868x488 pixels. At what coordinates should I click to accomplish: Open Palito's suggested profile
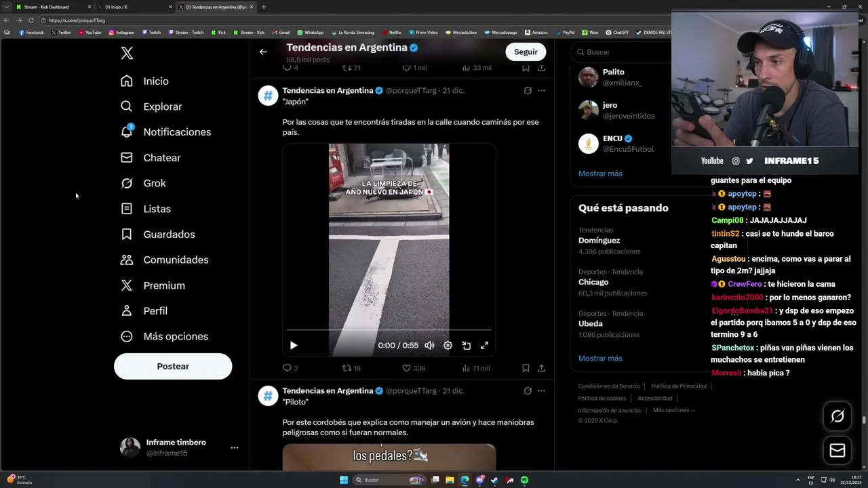tap(620, 77)
